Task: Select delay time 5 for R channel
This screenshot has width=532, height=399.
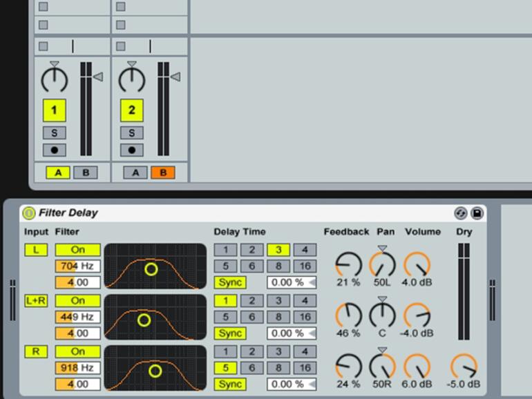Action: point(226,368)
